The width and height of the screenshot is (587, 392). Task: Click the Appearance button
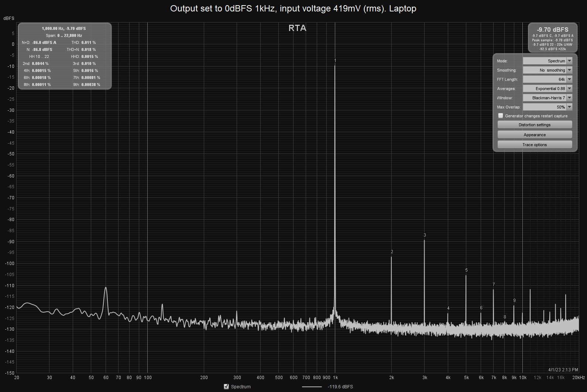[535, 135]
